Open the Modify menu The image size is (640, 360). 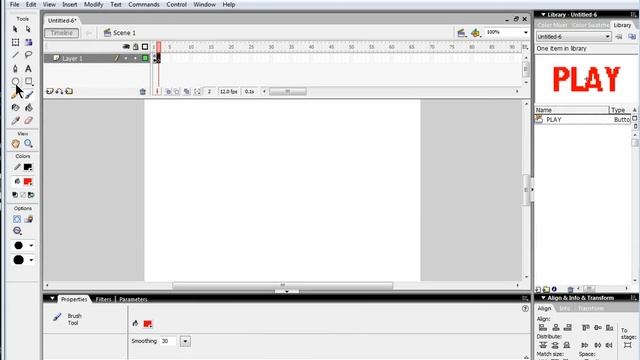point(93,4)
